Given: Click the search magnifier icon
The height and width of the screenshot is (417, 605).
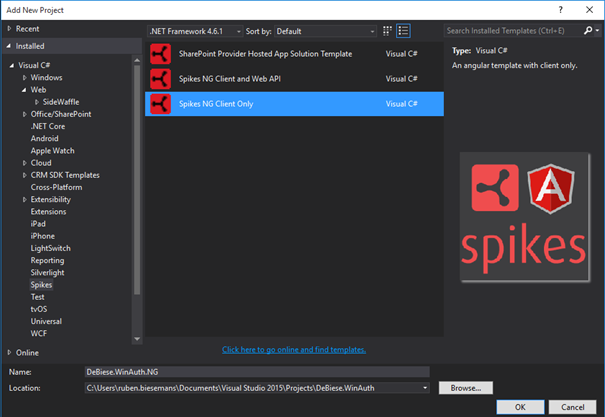Looking at the screenshot, I should click(x=588, y=30).
